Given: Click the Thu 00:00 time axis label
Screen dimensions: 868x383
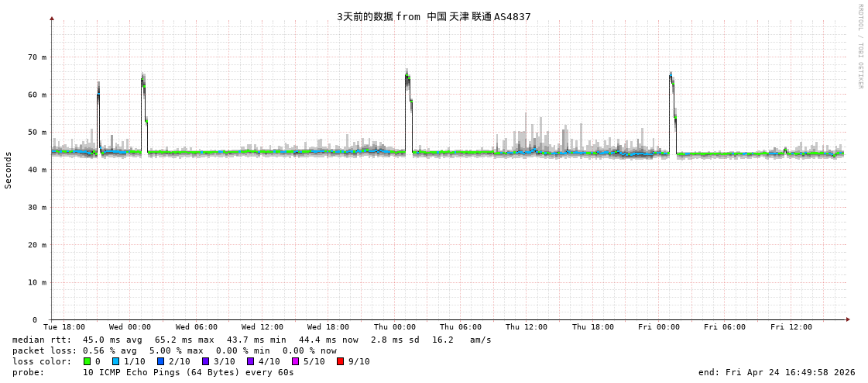Looking at the screenshot, I should click(395, 327).
